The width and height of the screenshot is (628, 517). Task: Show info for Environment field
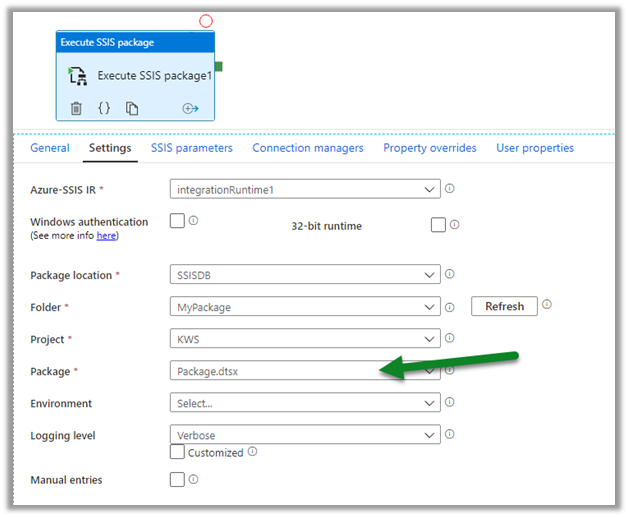point(450,402)
